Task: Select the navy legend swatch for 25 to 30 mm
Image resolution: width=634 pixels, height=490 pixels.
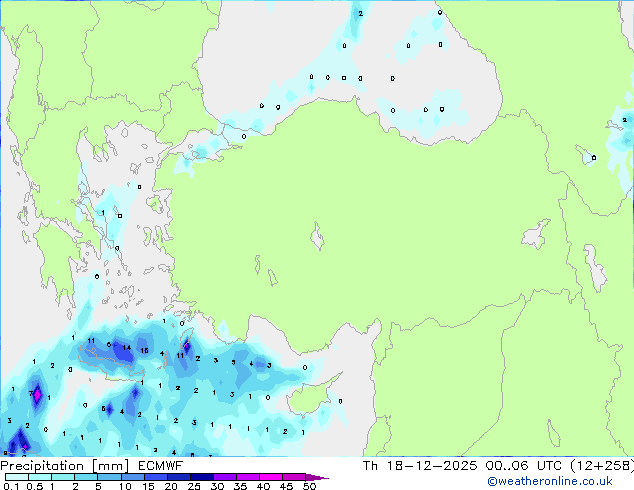Action: pyautogui.click(x=202, y=477)
